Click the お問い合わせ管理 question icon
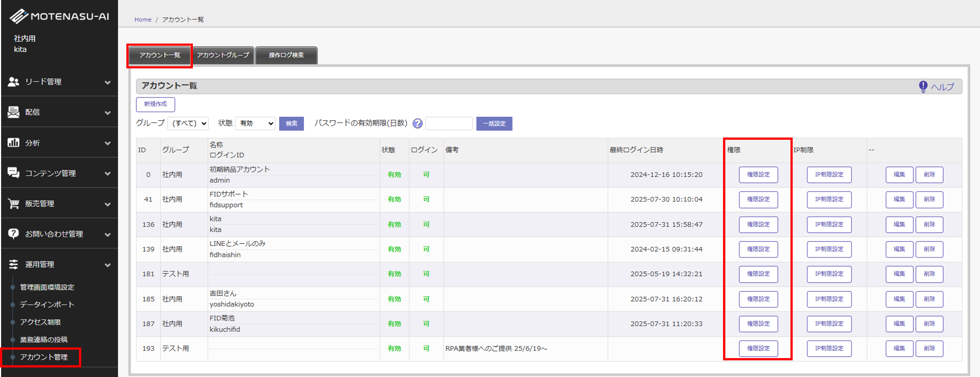Viewport: 980px width, 377px height. pos(13,234)
